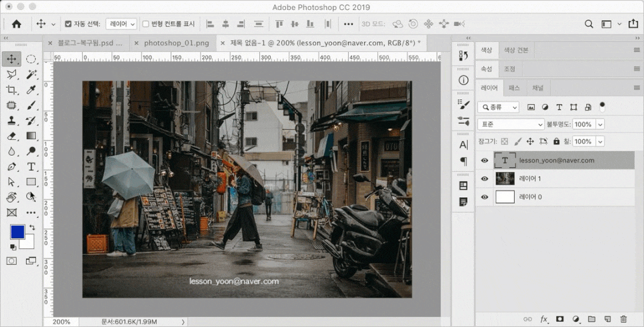Open the History panel icon
Viewport: 644px width, 327px height.
tap(463, 55)
